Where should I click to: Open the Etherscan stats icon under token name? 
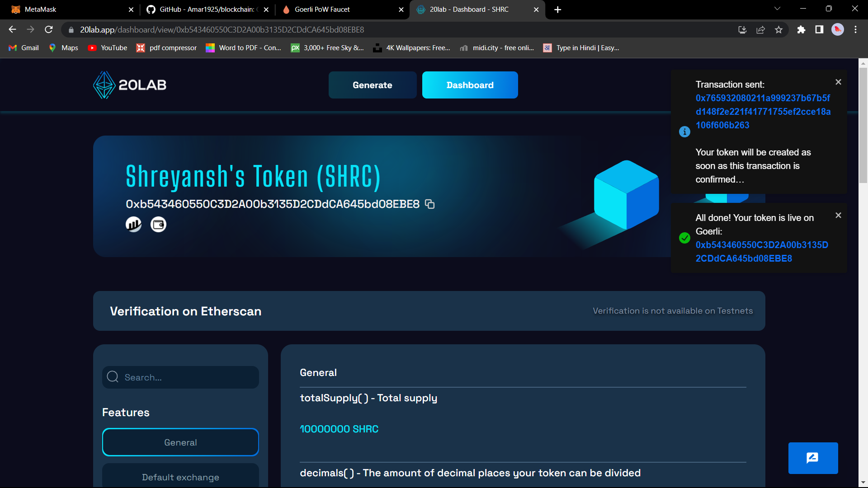click(x=133, y=224)
